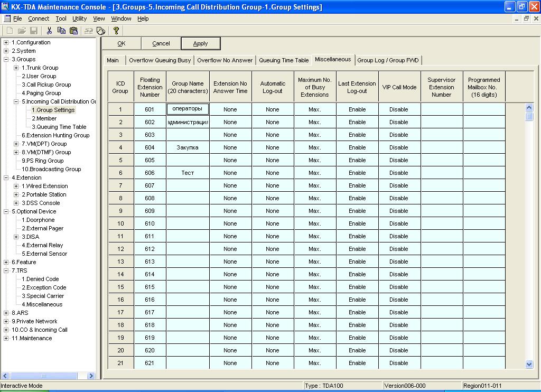Click the greyed Save floppy disk icon
The height and width of the screenshot is (392, 541).
point(34,31)
